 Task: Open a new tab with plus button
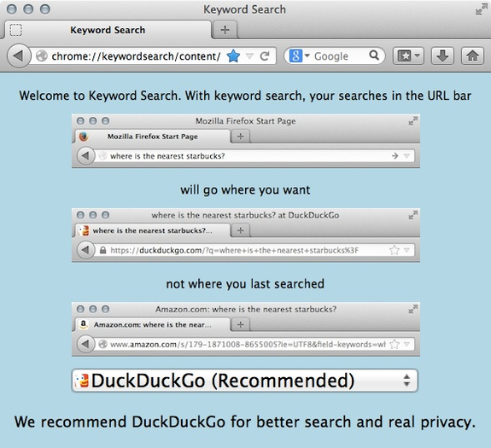(225, 30)
